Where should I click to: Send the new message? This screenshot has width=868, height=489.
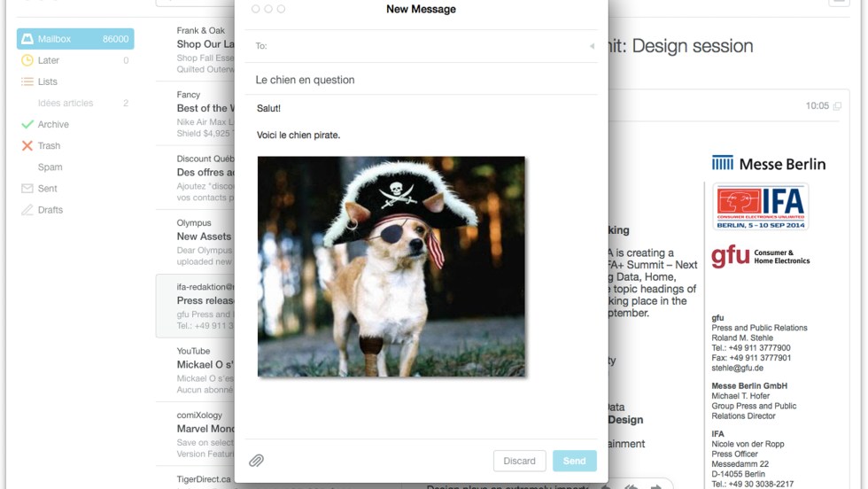pyautogui.click(x=574, y=461)
